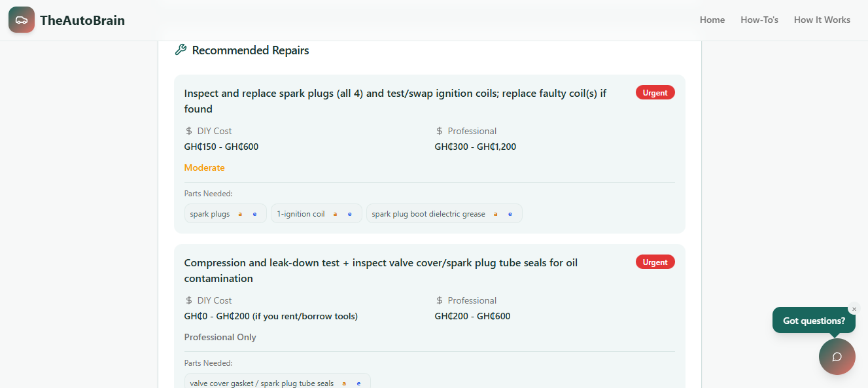Click the blue "e" icon for 1-ignition coil

pyautogui.click(x=350, y=214)
